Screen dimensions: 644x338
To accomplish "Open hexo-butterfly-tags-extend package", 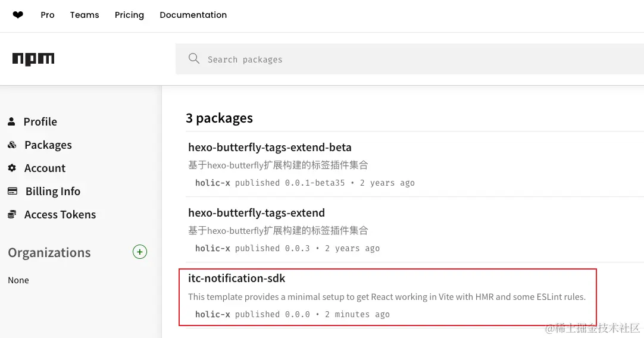I will coord(257,212).
